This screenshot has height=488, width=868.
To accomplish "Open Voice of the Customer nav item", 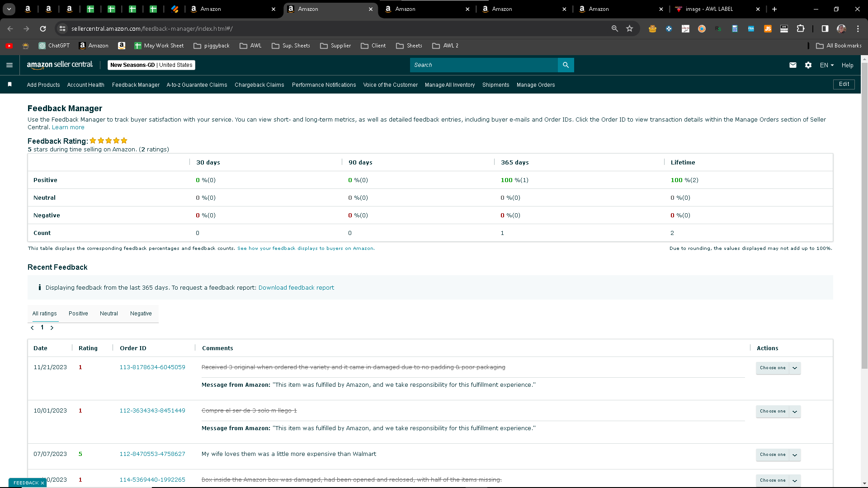I will [391, 85].
